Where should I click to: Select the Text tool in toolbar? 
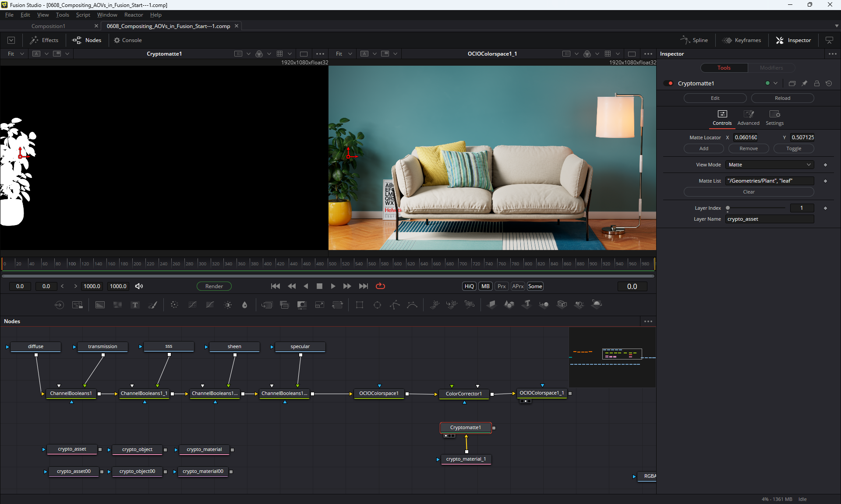click(135, 305)
